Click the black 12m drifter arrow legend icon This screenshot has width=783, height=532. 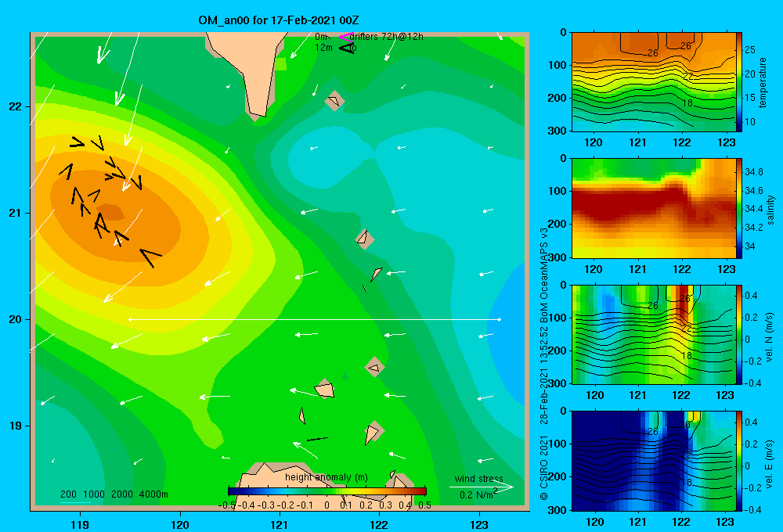(347, 48)
